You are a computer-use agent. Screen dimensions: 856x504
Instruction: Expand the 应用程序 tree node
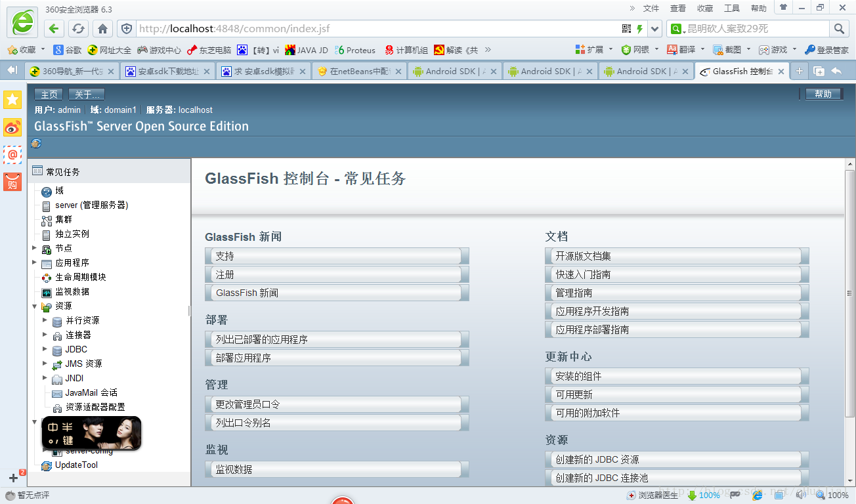coord(35,262)
